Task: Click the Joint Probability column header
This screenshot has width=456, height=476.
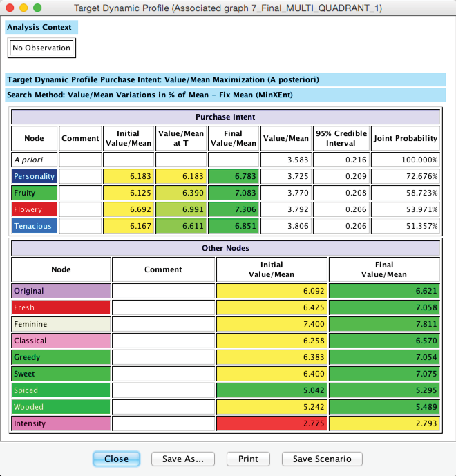Action: (406, 138)
